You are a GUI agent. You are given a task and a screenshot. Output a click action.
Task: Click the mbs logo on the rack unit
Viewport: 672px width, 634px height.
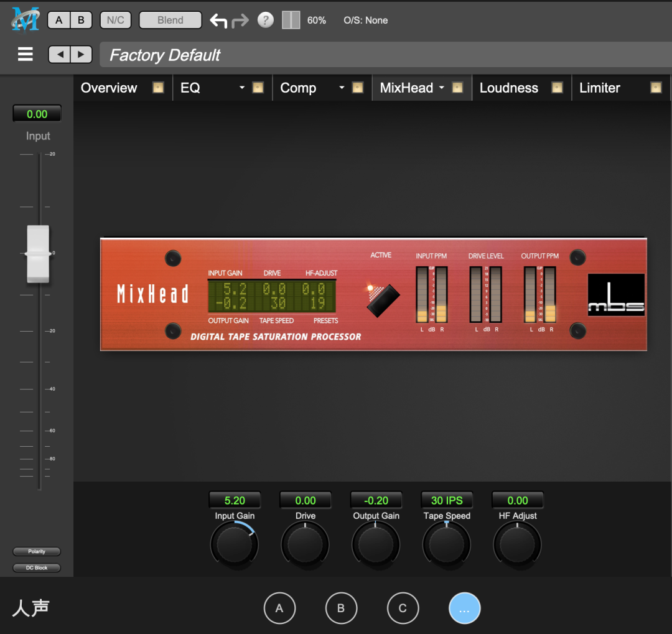pyautogui.click(x=616, y=295)
